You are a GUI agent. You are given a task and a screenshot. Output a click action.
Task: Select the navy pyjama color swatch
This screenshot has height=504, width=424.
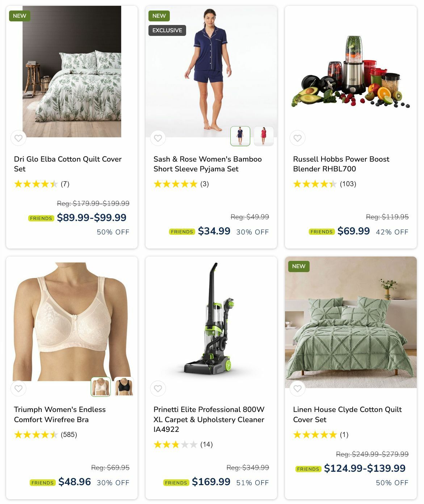click(240, 136)
